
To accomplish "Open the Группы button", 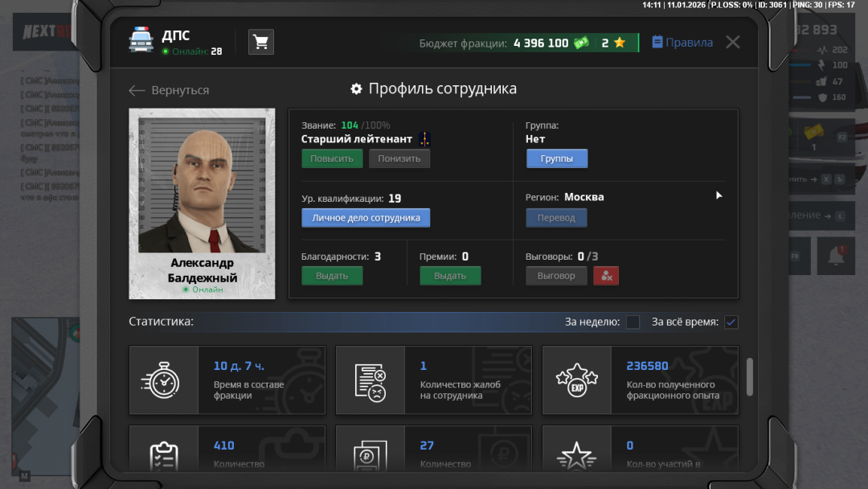I will pyautogui.click(x=556, y=158).
